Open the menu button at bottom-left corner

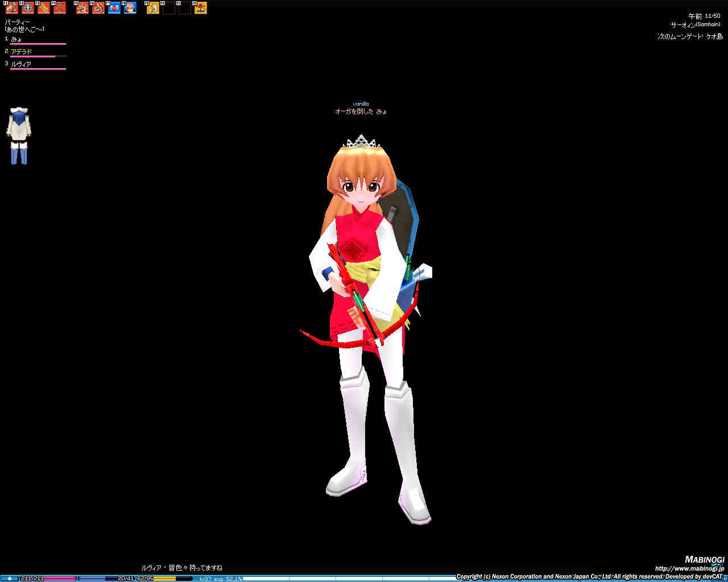tap(9, 579)
